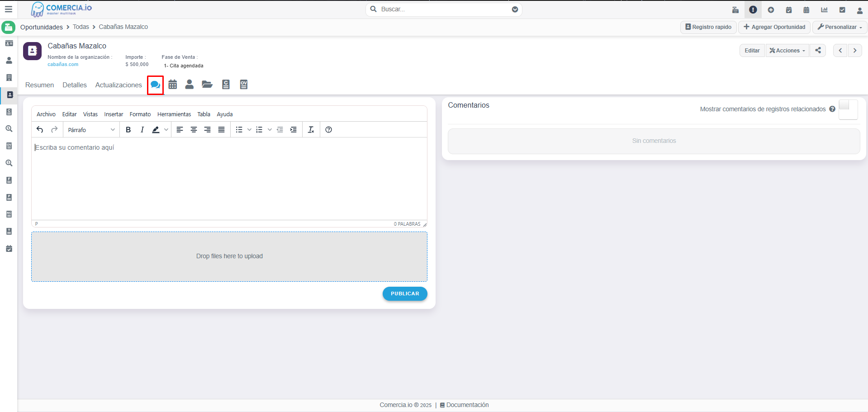Expand the Acciones dropdown
868x412 pixels.
pyautogui.click(x=787, y=50)
